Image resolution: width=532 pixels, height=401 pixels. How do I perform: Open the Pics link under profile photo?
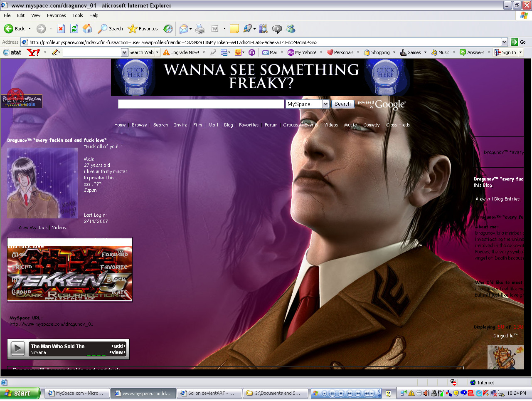(x=43, y=228)
